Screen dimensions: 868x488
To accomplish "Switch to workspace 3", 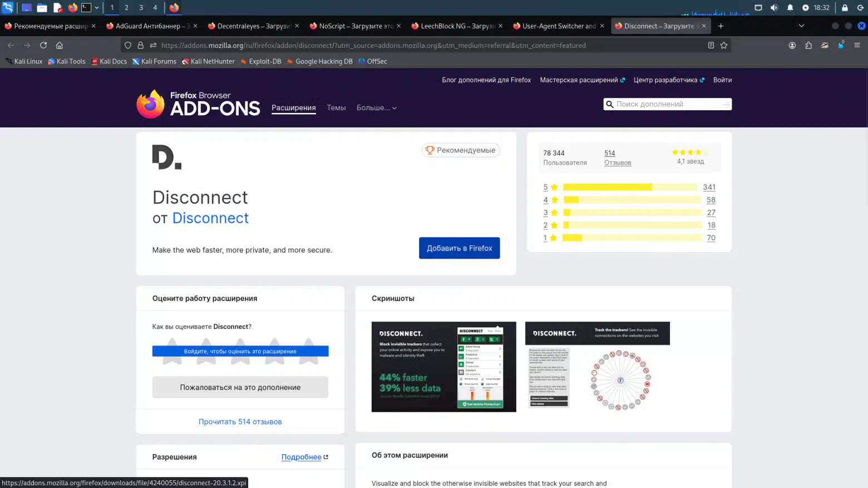I will [141, 8].
